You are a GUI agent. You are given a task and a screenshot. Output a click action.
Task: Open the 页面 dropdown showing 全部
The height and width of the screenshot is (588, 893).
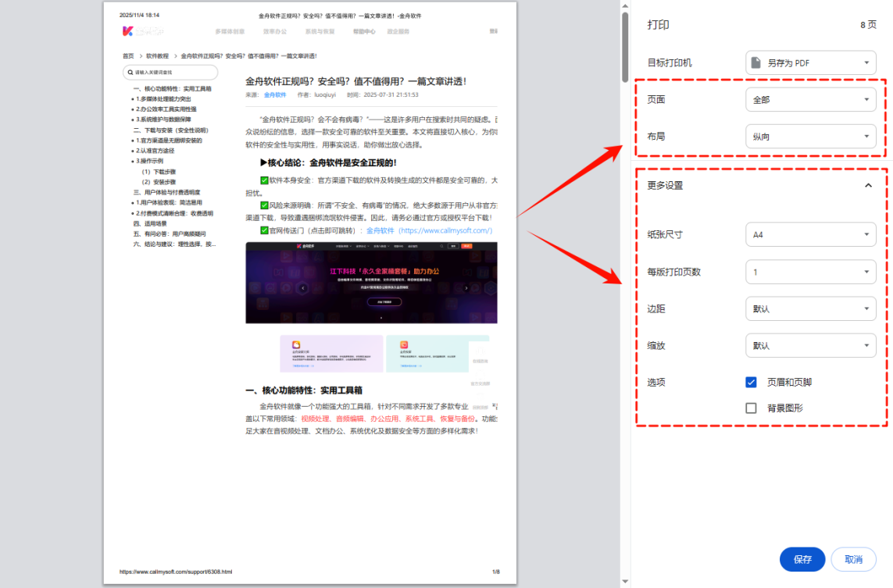tap(810, 100)
